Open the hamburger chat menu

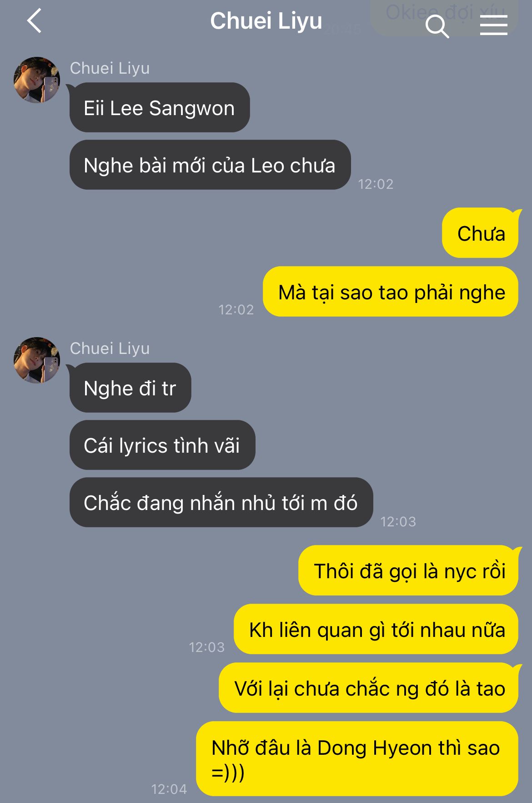point(493,25)
